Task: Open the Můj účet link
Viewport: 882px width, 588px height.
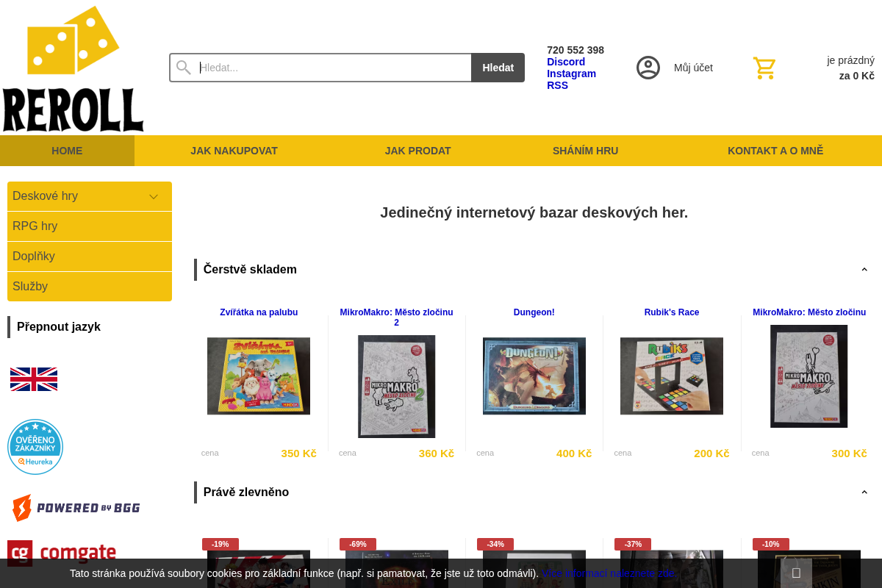Action: tap(693, 68)
